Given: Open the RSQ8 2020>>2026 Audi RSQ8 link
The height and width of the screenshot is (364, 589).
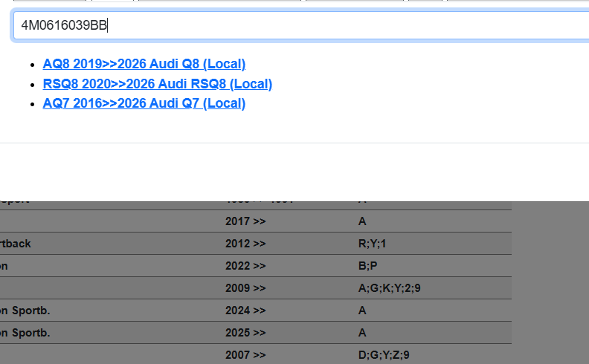Looking at the screenshot, I should click(x=157, y=84).
